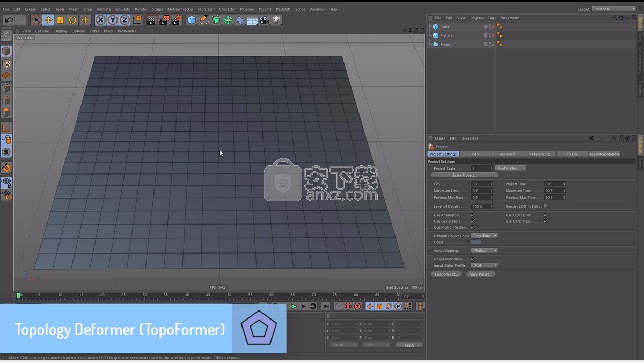Switch to Model mode
The height and width of the screenshot is (362, 644).
(x=6, y=51)
